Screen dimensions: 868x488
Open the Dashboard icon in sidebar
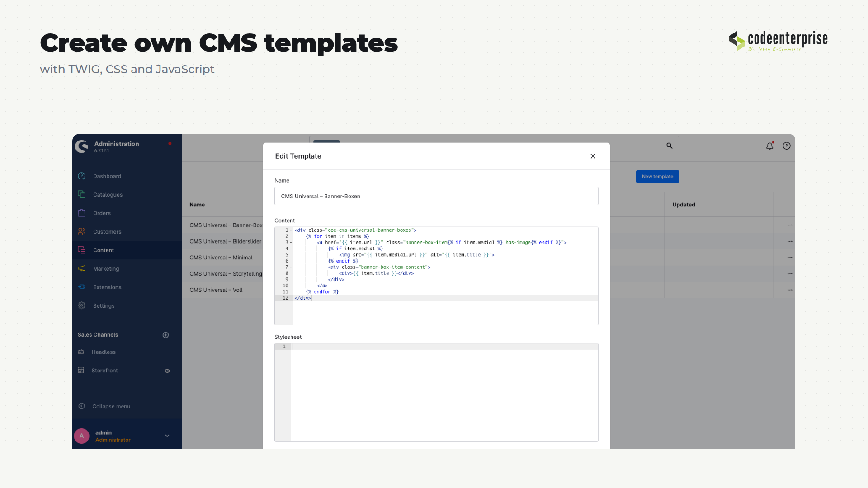pos(81,176)
